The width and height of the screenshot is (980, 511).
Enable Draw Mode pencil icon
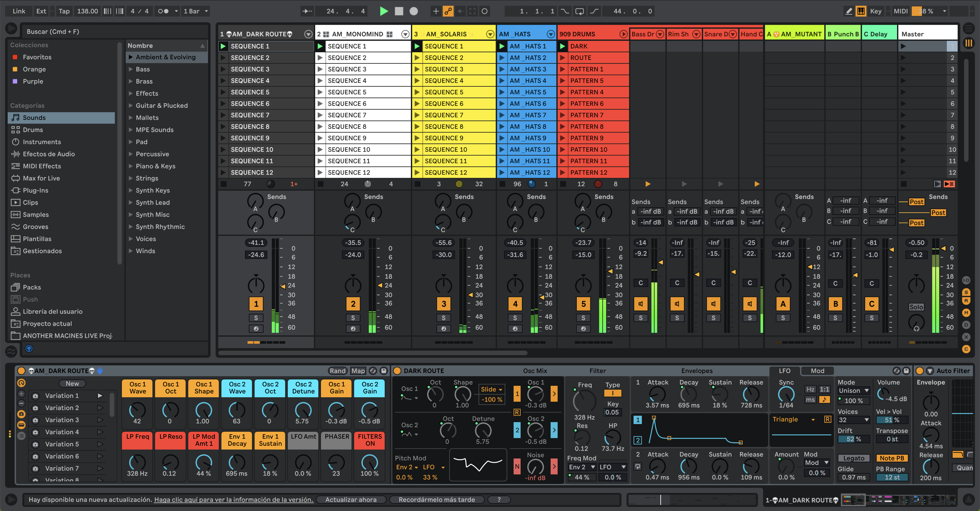coord(849,11)
